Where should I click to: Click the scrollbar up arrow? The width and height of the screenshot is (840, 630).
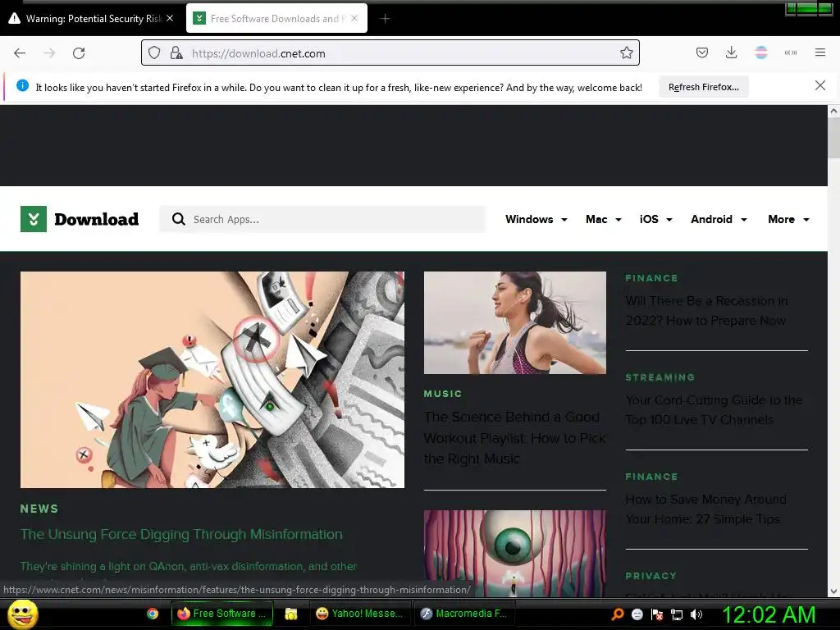coord(833,111)
